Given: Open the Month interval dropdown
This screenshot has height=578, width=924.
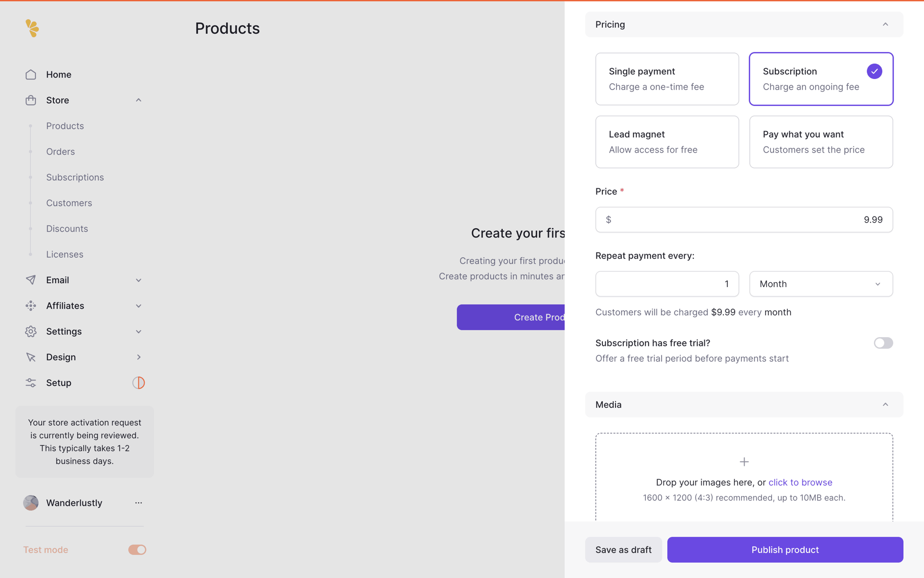Looking at the screenshot, I should (x=821, y=284).
